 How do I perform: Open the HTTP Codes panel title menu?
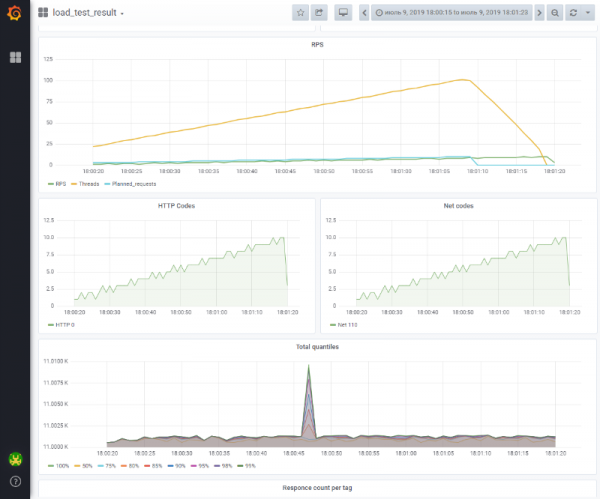point(176,205)
